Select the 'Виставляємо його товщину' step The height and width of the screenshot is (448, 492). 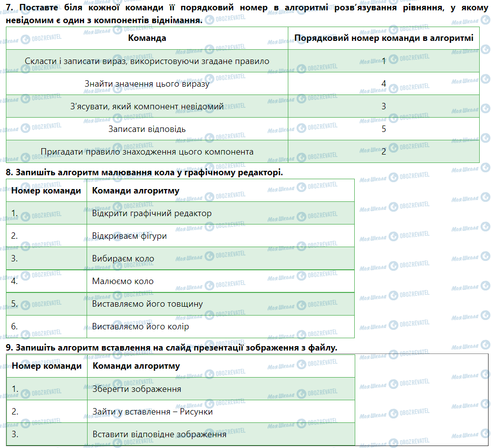(x=147, y=304)
